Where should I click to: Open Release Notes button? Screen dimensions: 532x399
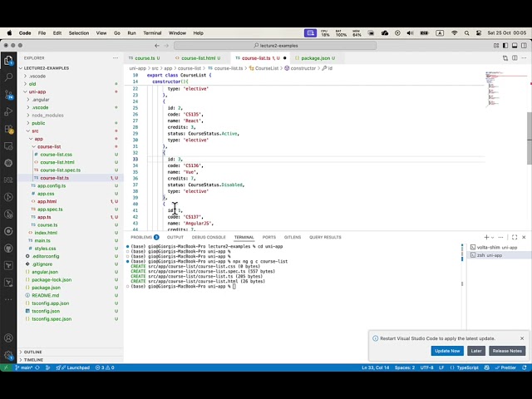click(x=507, y=351)
